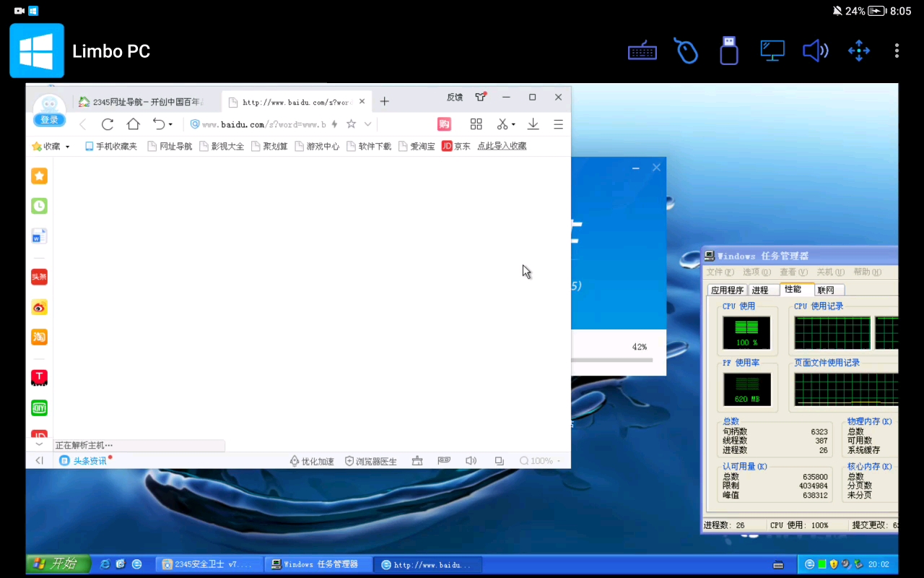Open scissors tool dropdown arrow
The image size is (924, 578).
[513, 125]
